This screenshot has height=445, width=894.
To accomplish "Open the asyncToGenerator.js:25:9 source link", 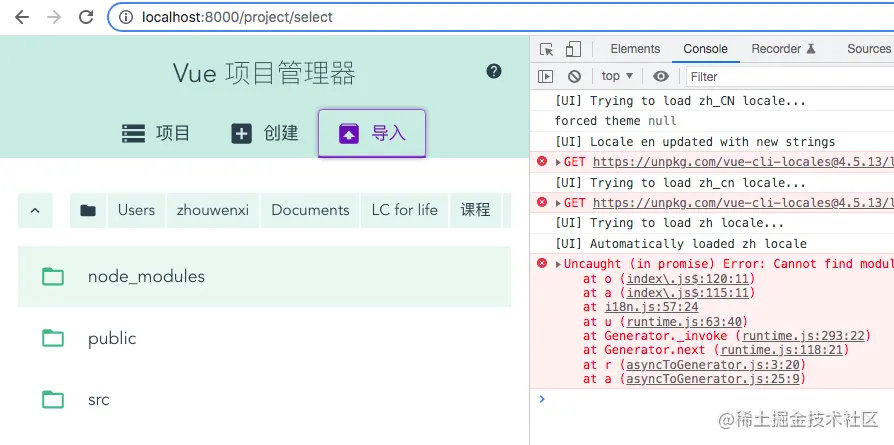I will (713, 379).
